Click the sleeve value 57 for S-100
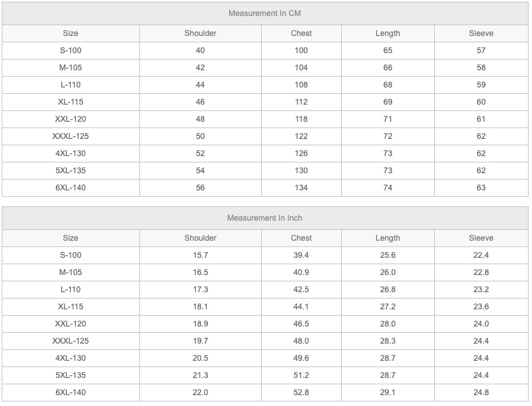 [x=481, y=50]
